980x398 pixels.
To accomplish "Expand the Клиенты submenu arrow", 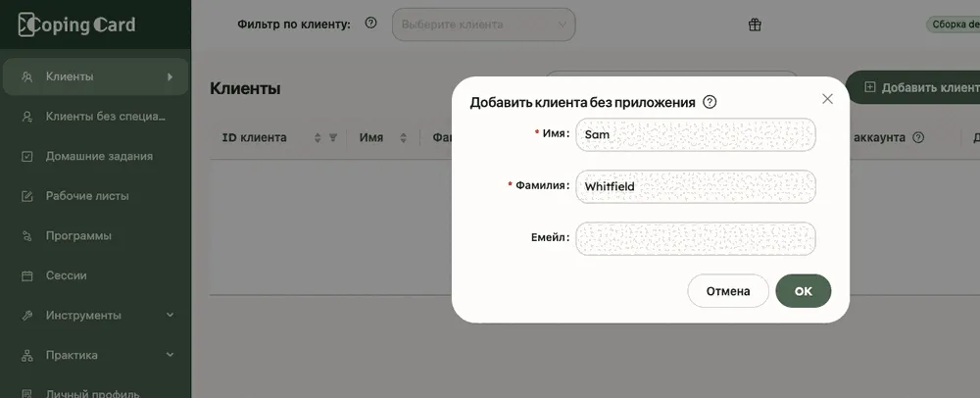I will [x=170, y=76].
